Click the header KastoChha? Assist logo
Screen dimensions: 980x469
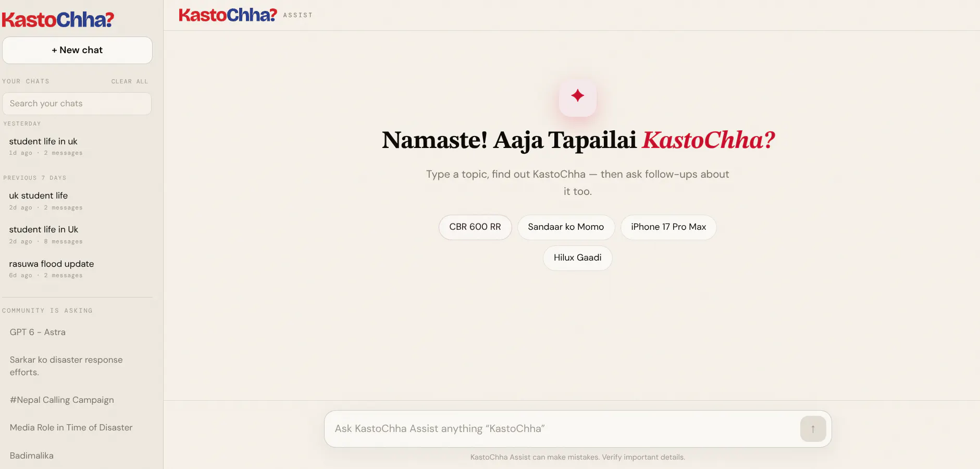point(245,15)
